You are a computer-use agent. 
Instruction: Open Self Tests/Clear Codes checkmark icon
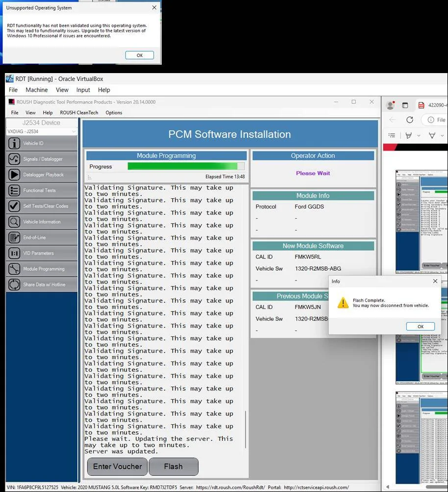14,206
